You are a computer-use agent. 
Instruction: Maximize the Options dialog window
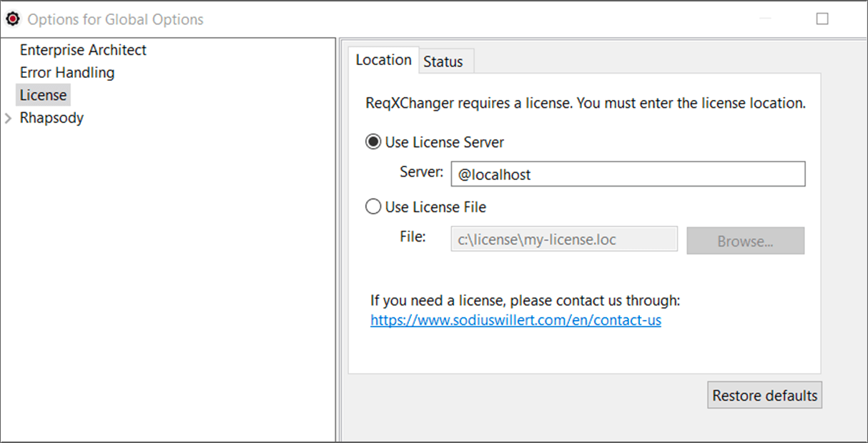point(821,19)
